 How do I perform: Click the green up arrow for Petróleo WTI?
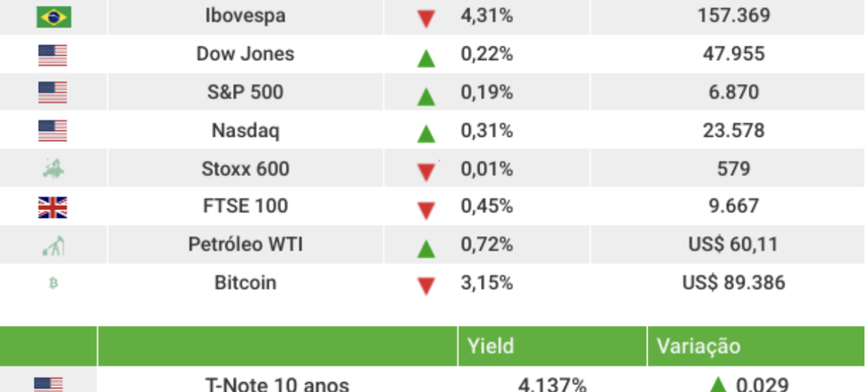pyautogui.click(x=426, y=247)
